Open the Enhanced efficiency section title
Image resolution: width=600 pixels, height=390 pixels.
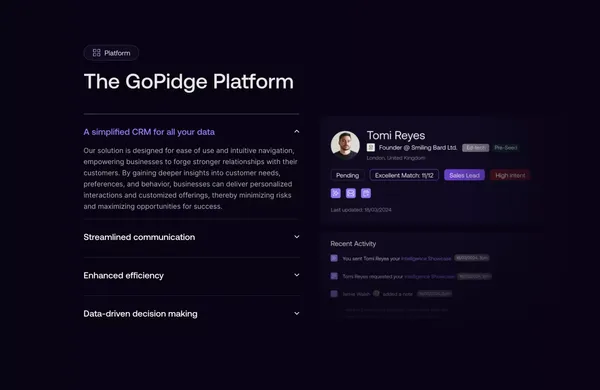pos(124,276)
